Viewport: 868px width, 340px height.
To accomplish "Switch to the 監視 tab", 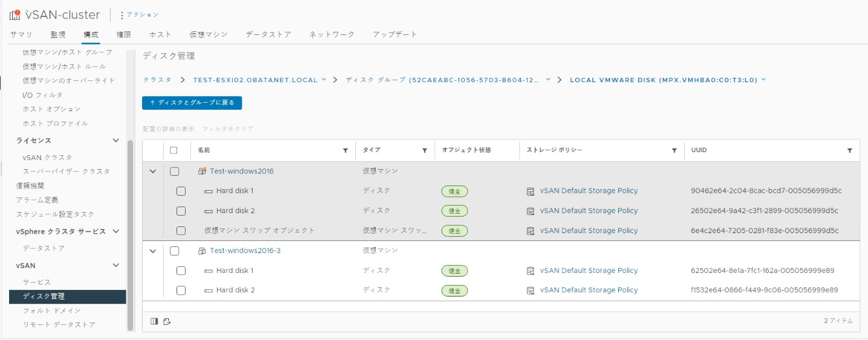I will [58, 34].
